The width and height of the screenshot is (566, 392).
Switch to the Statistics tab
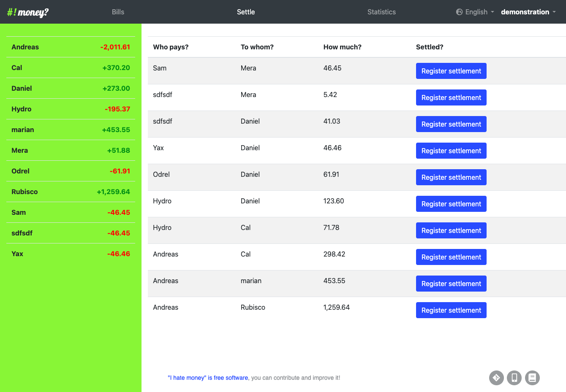pos(381,12)
